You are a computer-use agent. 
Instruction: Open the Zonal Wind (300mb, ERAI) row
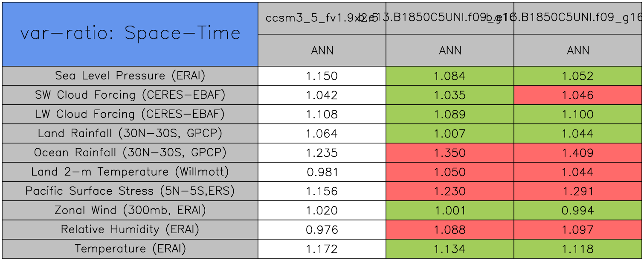point(130,210)
